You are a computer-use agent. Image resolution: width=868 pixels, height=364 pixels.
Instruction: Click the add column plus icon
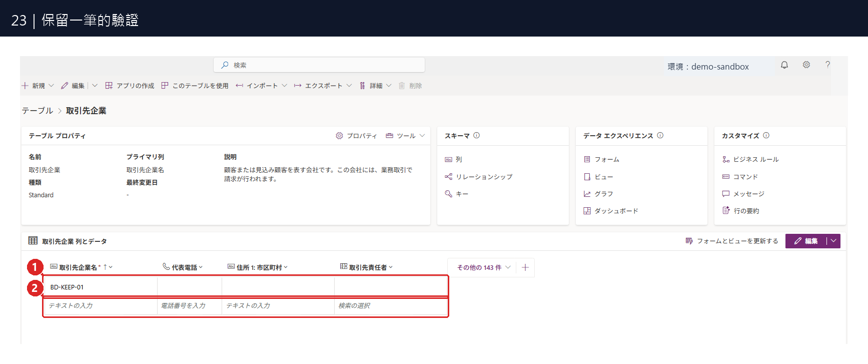[x=525, y=267]
